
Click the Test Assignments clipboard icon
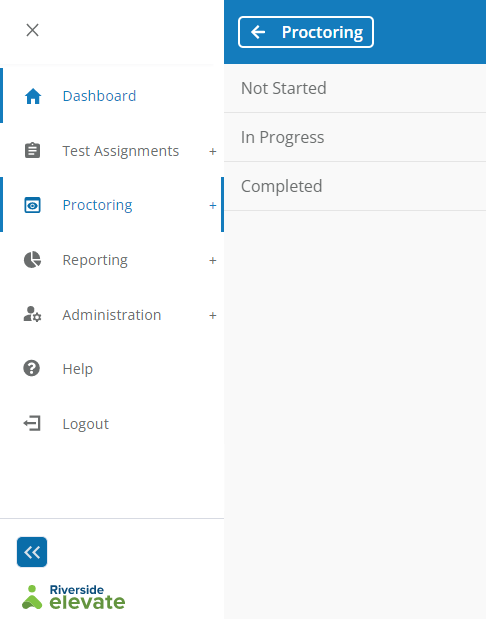pos(32,150)
